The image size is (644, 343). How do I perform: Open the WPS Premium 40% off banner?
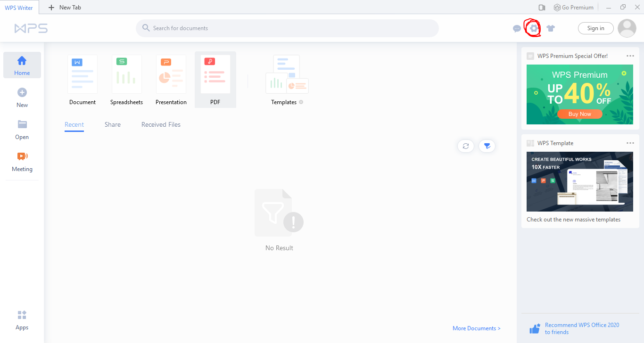pyautogui.click(x=580, y=94)
